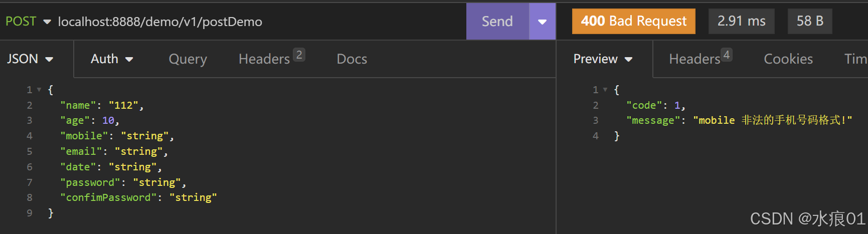Collapse the response JSON fold arrow
Screen dimensions: 868x234
(x=605, y=90)
